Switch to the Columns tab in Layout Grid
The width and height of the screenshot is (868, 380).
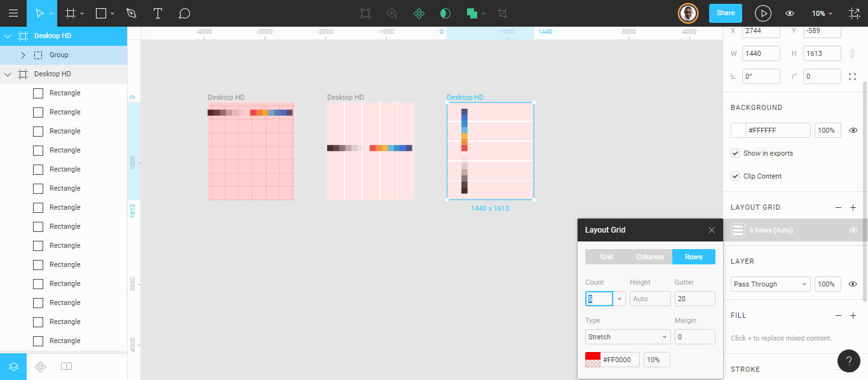click(x=650, y=257)
